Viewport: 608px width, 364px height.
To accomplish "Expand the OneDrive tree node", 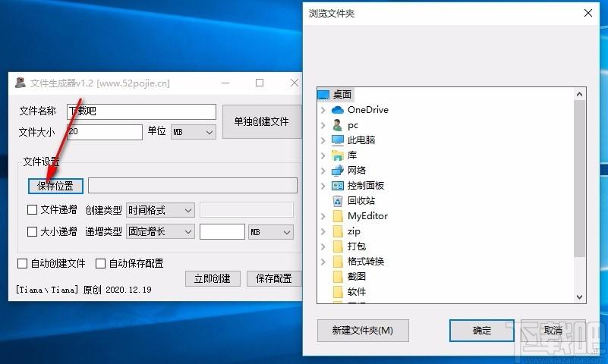I will pos(323,110).
